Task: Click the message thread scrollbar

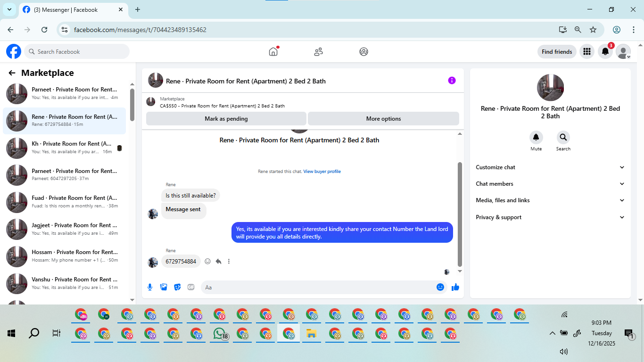Action: [460, 214]
